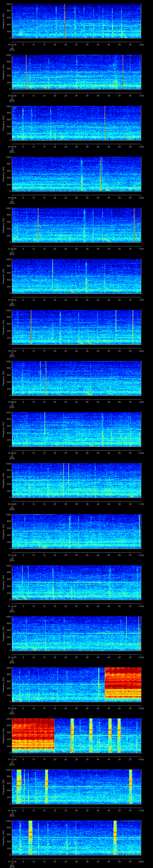Click the spectrogram panel starting at 15:04:00

[x=77, y=174]
